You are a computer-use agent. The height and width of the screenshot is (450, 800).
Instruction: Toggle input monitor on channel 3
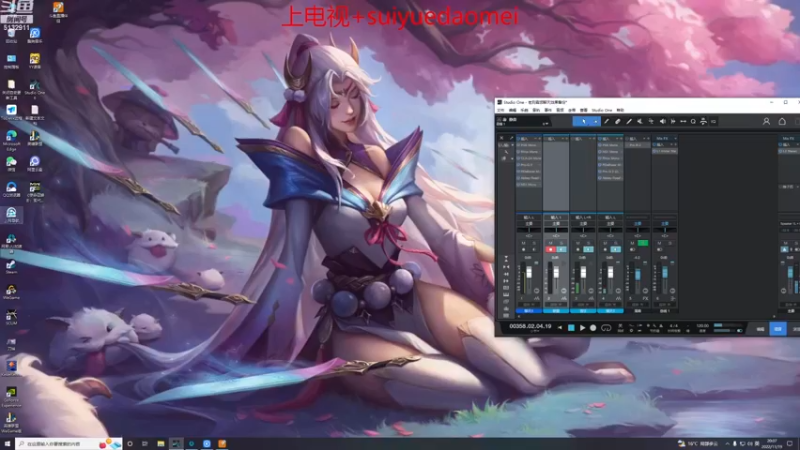pos(588,249)
